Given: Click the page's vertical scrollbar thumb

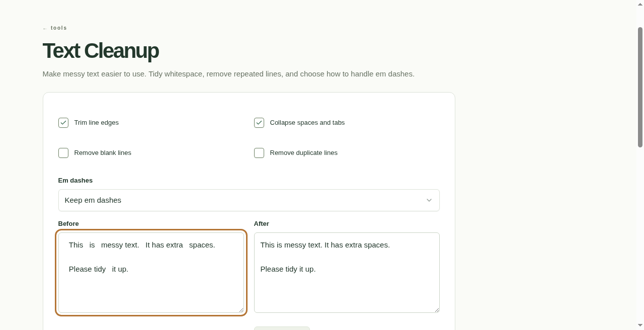Looking at the screenshot, I should pyautogui.click(x=640, y=87).
